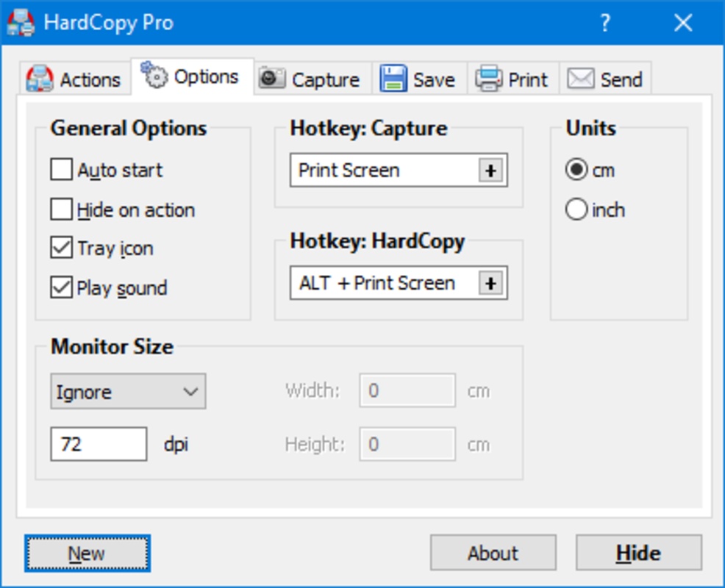This screenshot has height=588, width=725.
Task: Click the question mark help button
Action: [604, 24]
